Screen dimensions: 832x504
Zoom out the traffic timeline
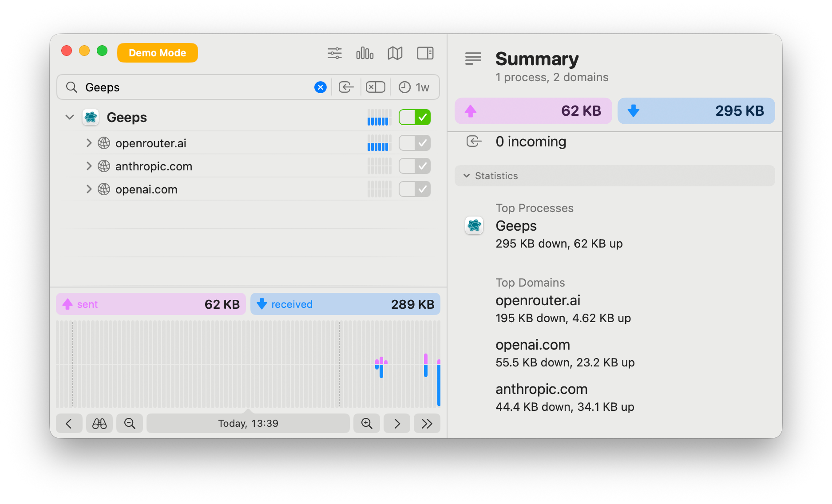tap(130, 424)
